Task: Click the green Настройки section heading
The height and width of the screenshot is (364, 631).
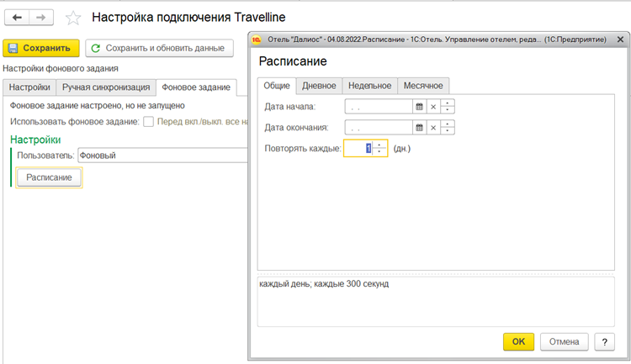Action: click(x=35, y=140)
